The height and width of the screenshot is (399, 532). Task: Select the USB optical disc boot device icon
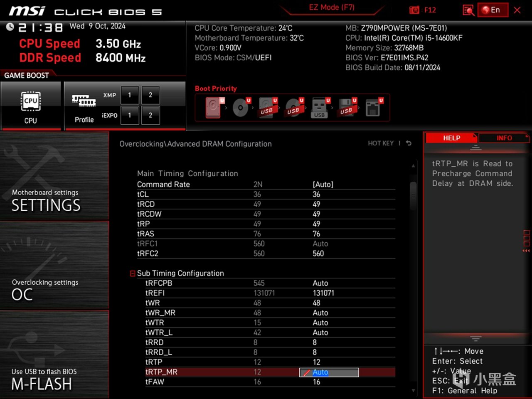click(x=294, y=108)
